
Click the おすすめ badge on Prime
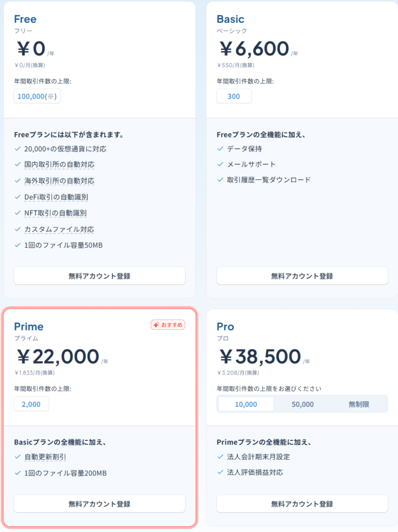click(168, 325)
